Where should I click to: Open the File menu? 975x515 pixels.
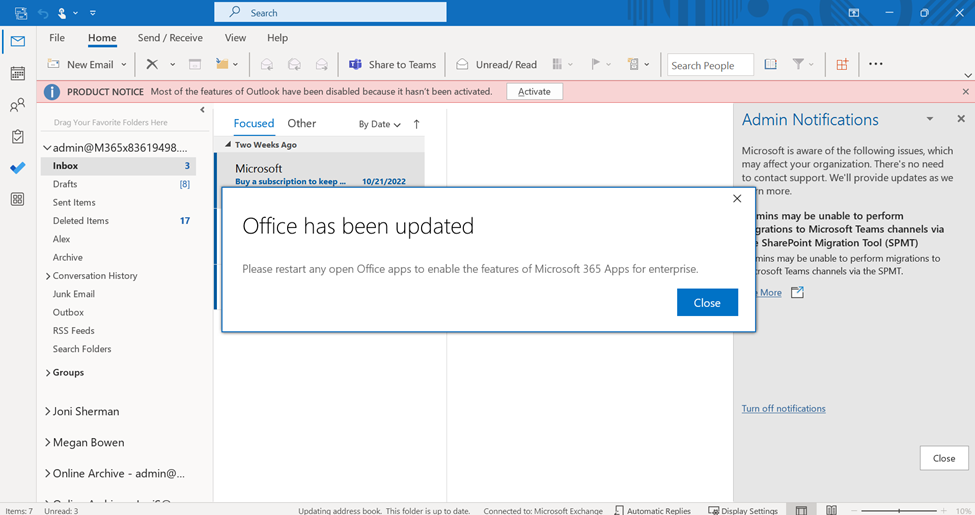coord(57,38)
